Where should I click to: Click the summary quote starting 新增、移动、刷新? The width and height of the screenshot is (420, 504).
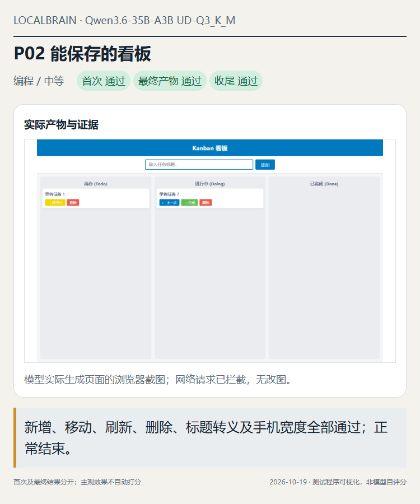click(x=210, y=437)
